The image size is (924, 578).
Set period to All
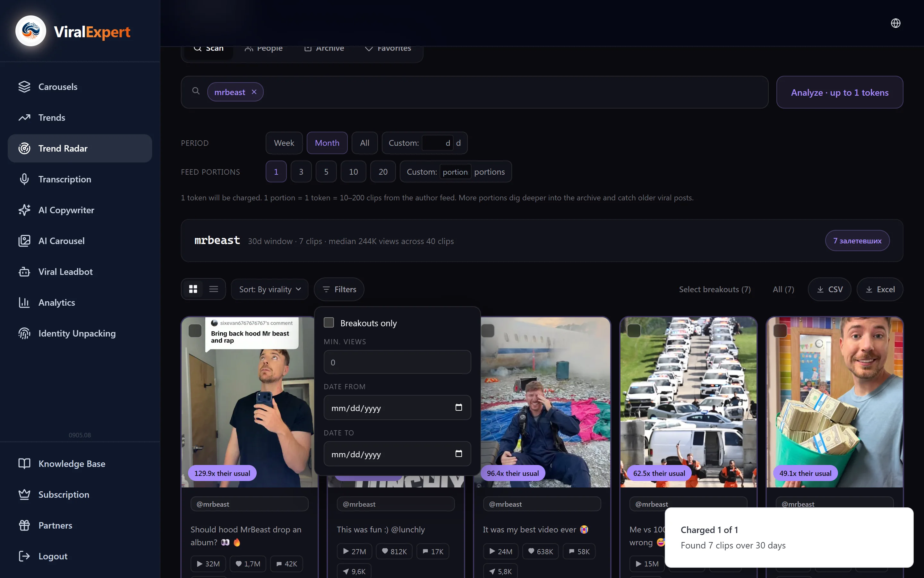tap(364, 143)
